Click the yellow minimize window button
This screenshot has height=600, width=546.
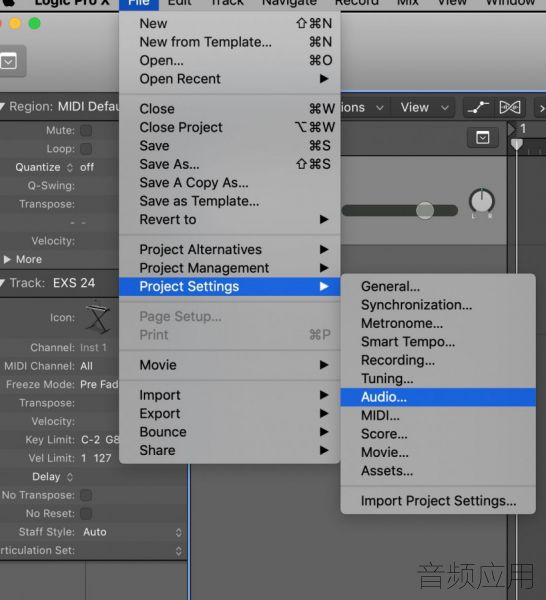tap(15, 24)
